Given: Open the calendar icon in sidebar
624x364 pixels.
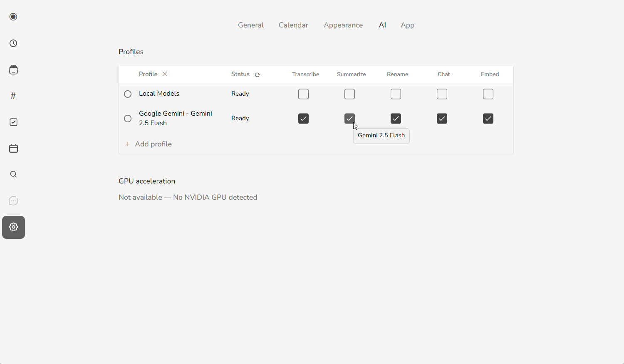Looking at the screenshot, I should 13,148.
